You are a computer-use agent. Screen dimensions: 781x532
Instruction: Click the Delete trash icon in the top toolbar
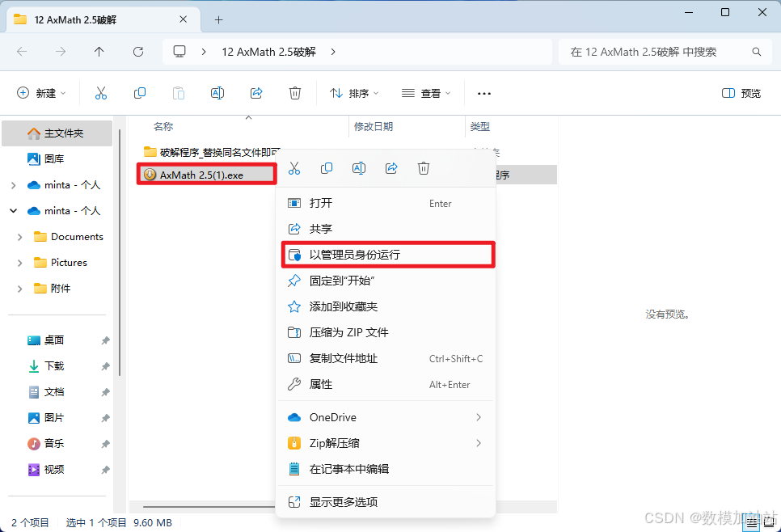[x=295, y=93]
